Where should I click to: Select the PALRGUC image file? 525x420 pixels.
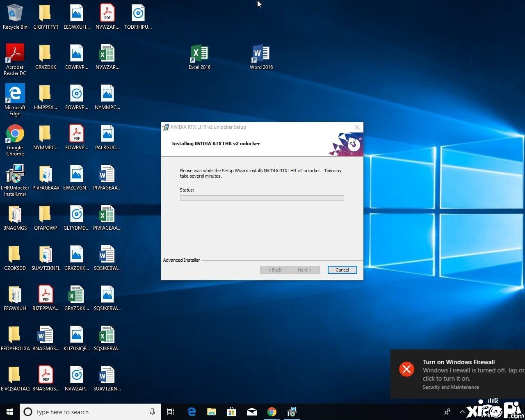coord(107,137)
